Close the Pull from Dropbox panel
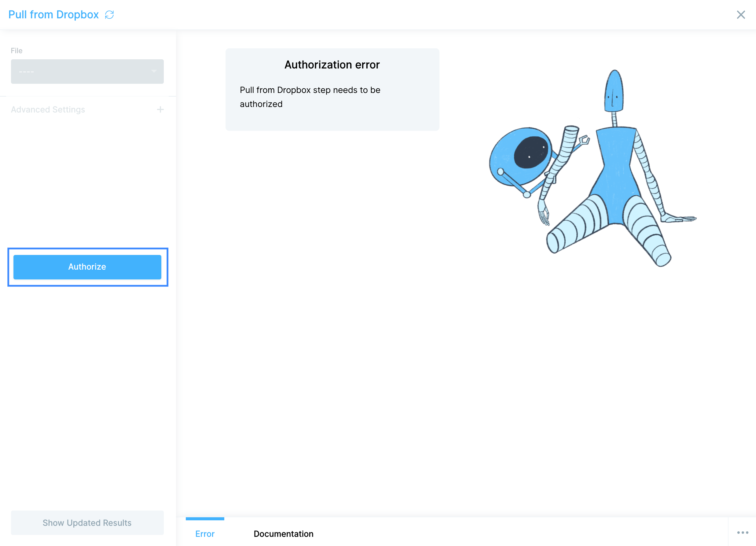 741,15
